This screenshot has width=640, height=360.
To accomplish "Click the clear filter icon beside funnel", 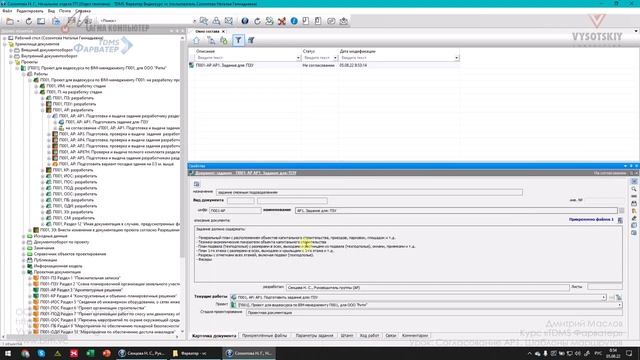I will pos(251,40).
